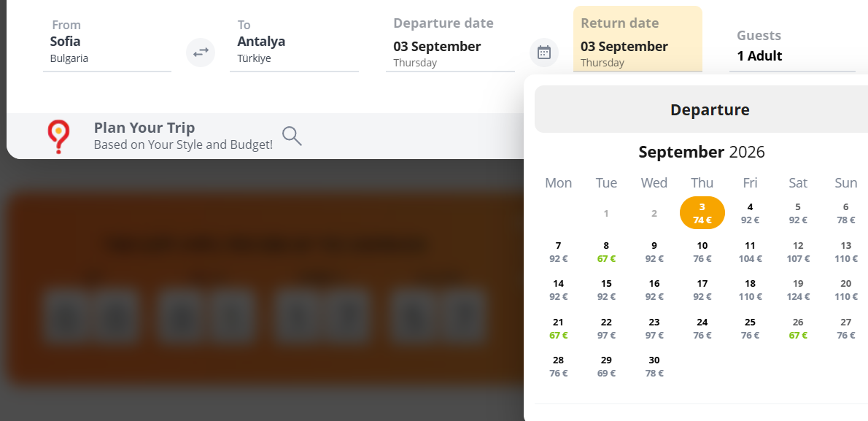Choose September 21 with the 67 € fare

(x=558, y=328)
